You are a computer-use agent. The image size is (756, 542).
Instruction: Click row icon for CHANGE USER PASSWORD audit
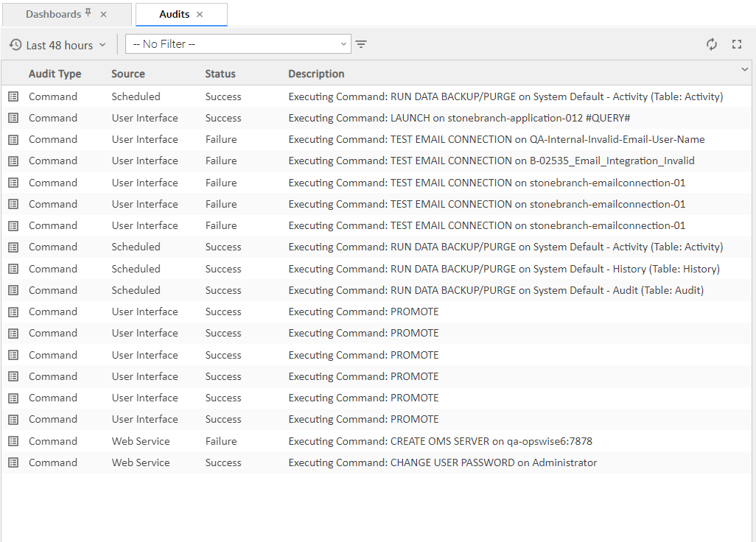tap(13, 462)
